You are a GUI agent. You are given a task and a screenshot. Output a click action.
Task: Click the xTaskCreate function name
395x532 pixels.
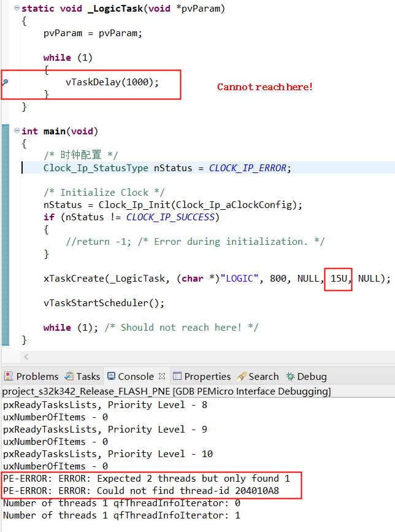coord(74,279)
